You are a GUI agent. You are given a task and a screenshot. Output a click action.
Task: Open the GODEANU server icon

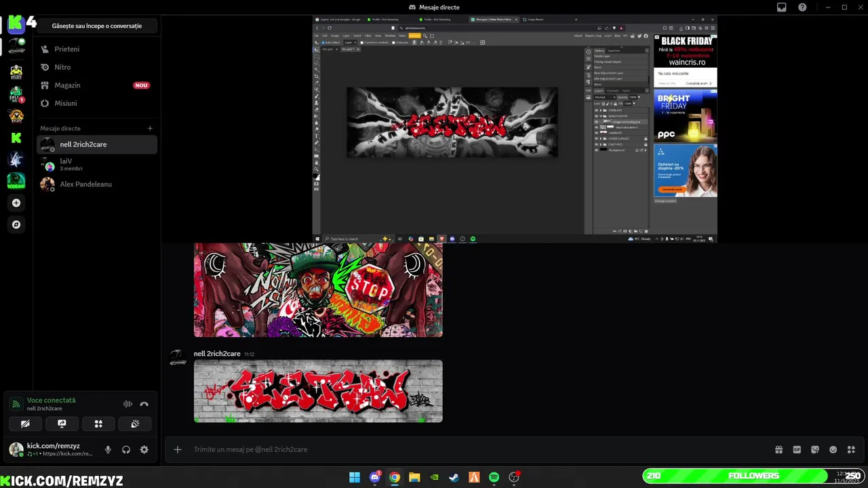[x=16, y=181]
